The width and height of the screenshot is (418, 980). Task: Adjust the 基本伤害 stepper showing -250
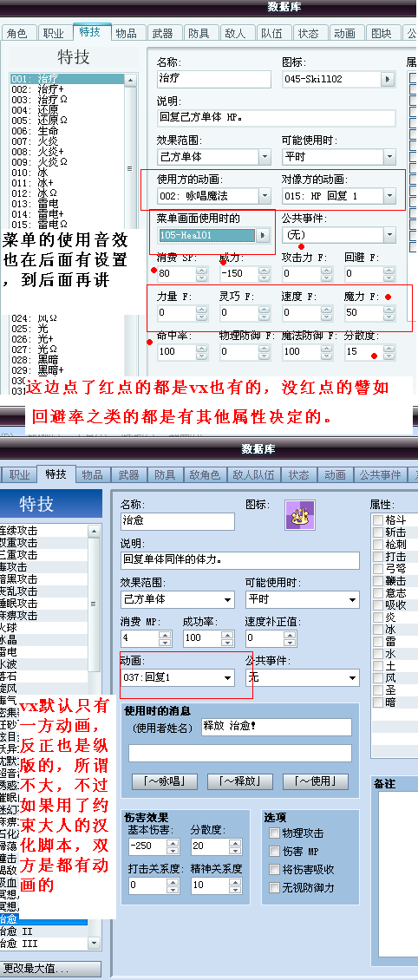173,846
